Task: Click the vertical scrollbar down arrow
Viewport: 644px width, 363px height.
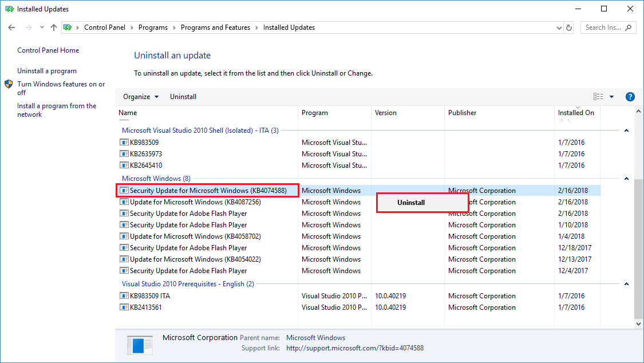Action: (x=639, y=324)
